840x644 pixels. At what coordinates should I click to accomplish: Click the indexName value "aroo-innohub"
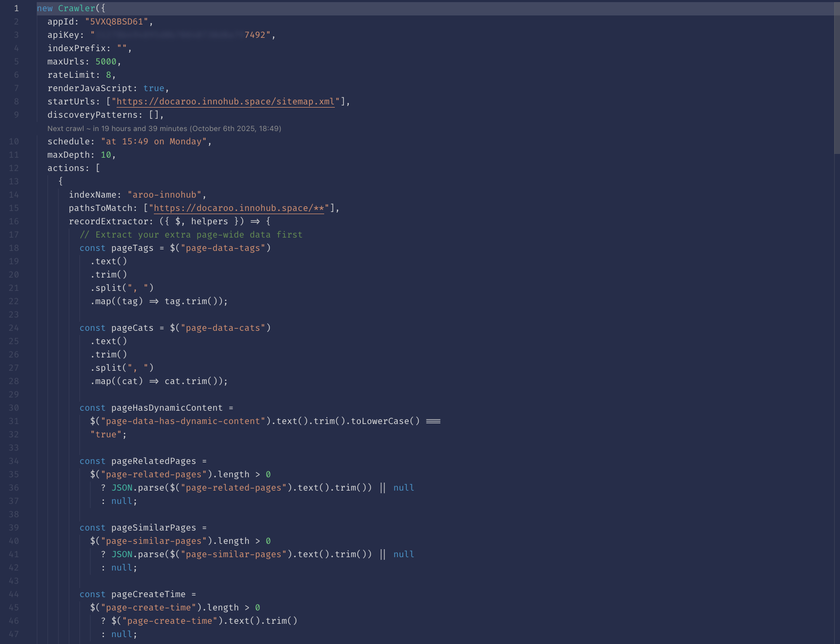(164, 195)
